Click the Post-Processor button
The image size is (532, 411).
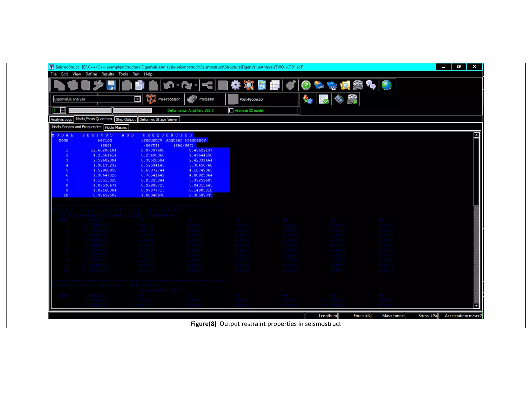coord(246,99)
